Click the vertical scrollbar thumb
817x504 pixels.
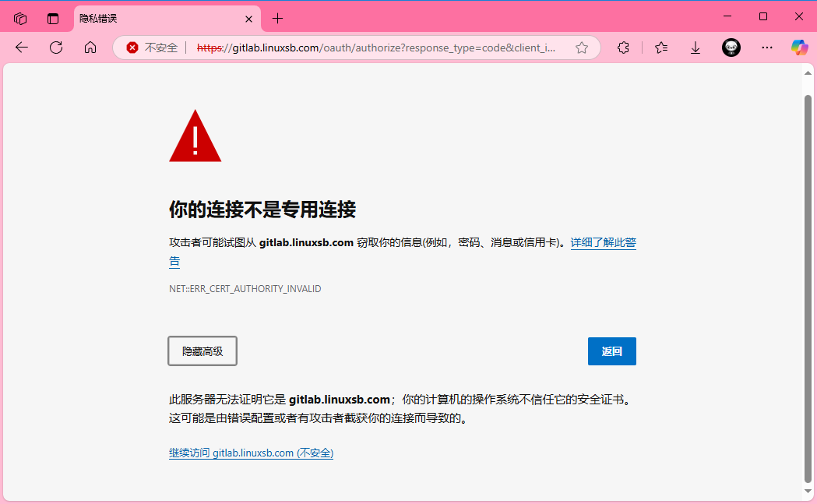(808, 289)
